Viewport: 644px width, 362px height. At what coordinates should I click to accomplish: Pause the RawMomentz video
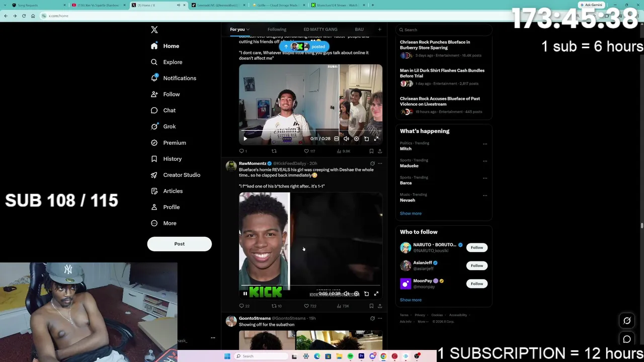click(x=245, y=294)
